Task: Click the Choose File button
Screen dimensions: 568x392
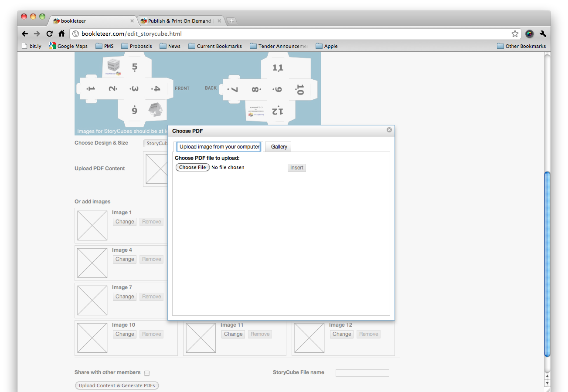Action: point(193,168)
